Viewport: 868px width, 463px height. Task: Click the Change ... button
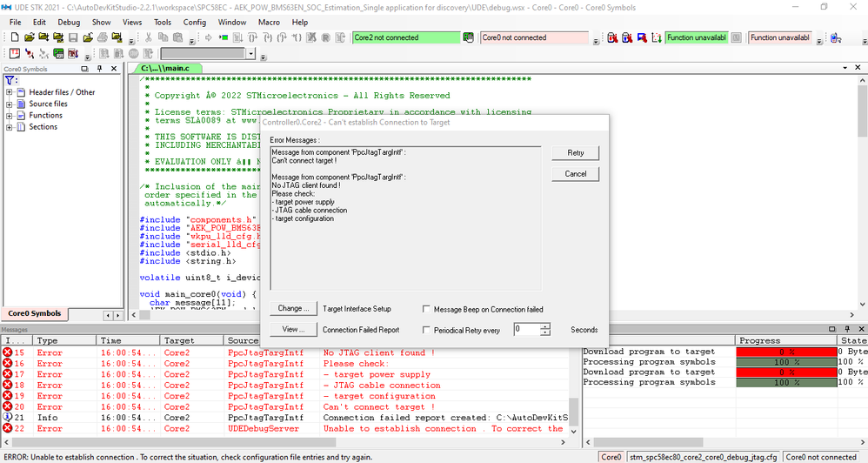pyautogui.click(x=293, y=308)
